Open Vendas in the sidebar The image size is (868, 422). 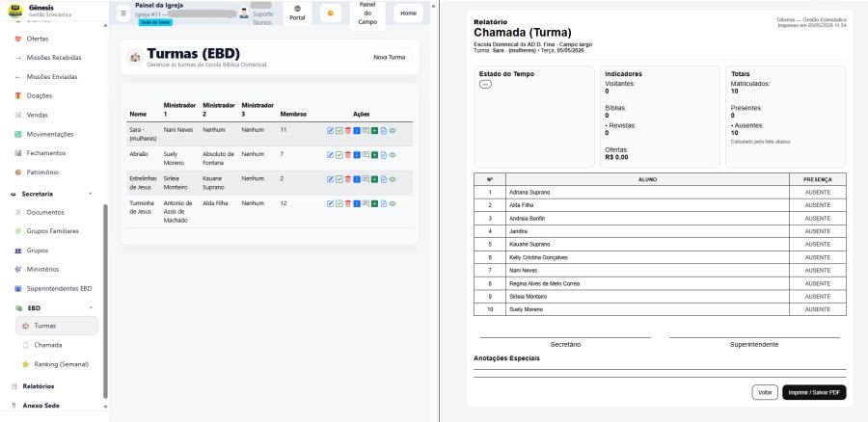[37, 115]
